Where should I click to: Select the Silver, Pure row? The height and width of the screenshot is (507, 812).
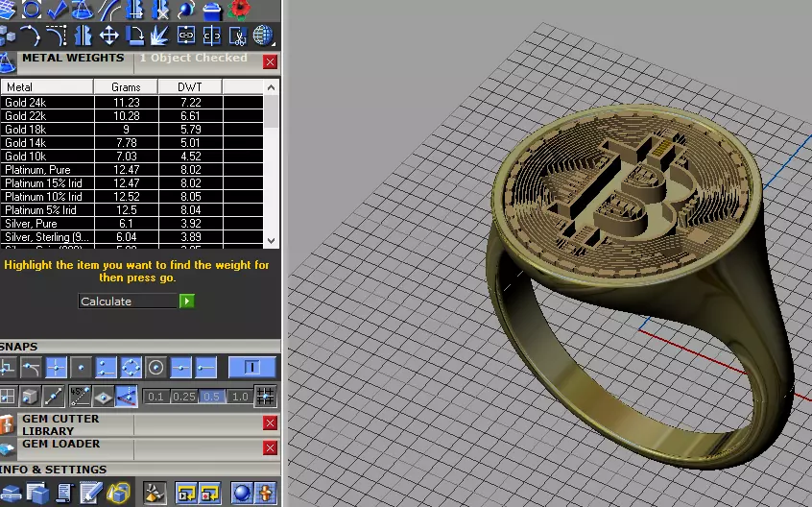click(x=132, y=224)
